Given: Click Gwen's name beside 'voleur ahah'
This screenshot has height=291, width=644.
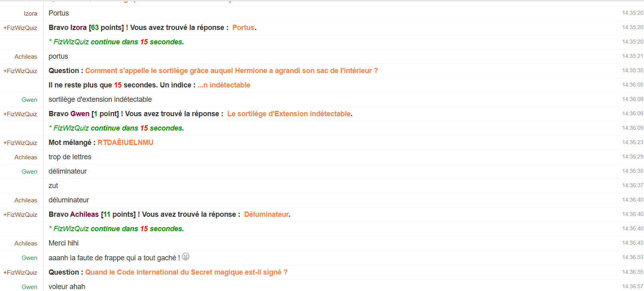Looking at the screenshot, I should point(29,287).
